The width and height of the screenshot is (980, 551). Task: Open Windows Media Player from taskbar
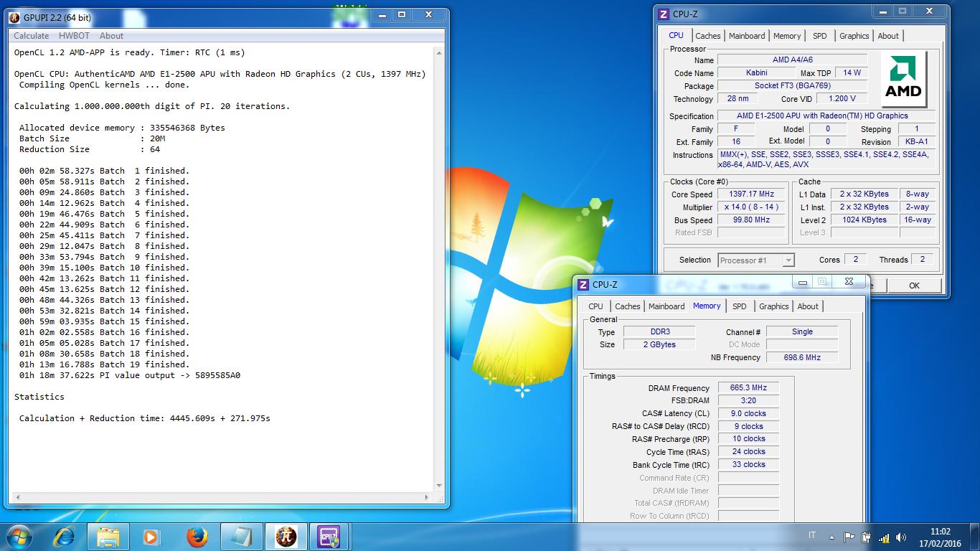coord(151,536)
